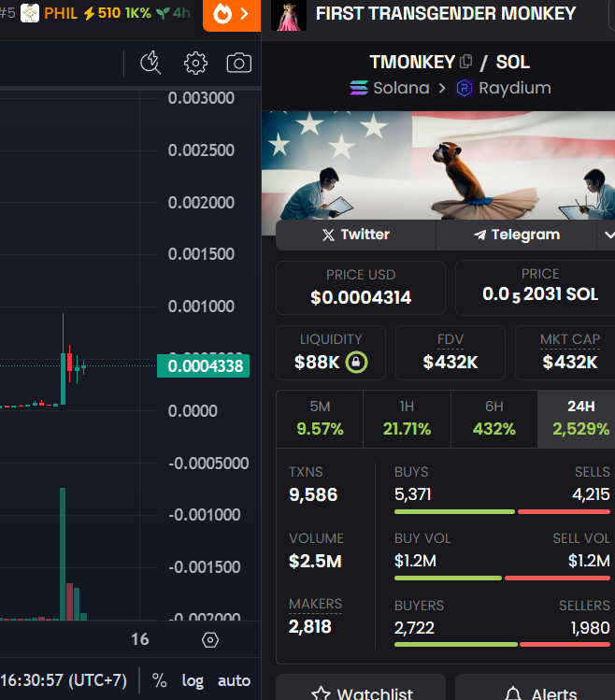Click the buy vol versus sell vol bar
This screenshot has height=700, width=615.
pos(502,579)
